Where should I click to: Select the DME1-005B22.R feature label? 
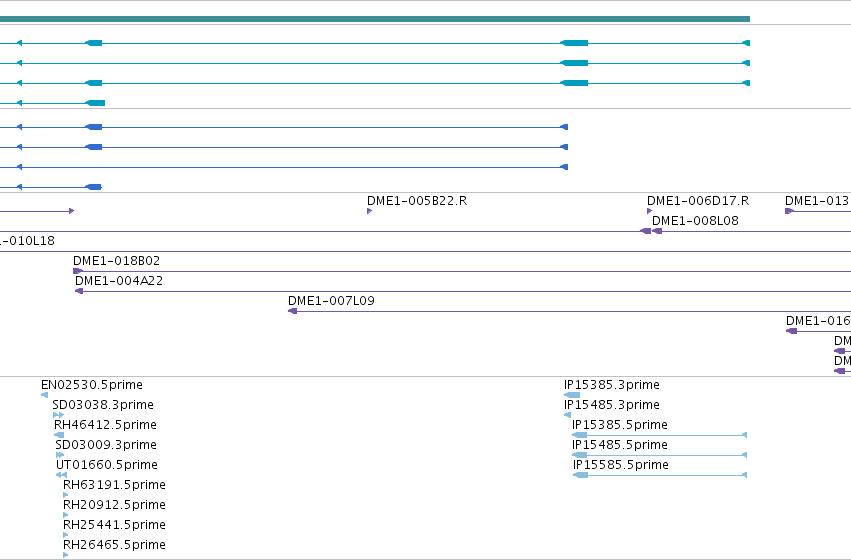(417, 201)
